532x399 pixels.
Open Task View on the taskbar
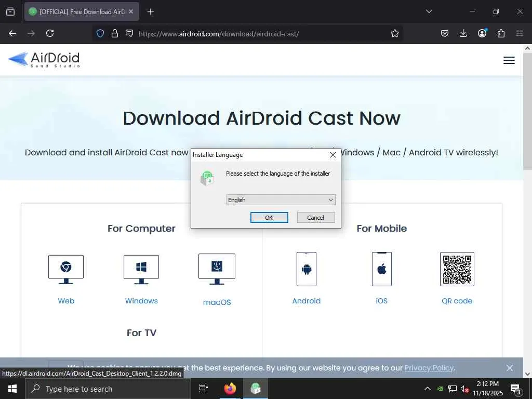(x=204, y=389)
